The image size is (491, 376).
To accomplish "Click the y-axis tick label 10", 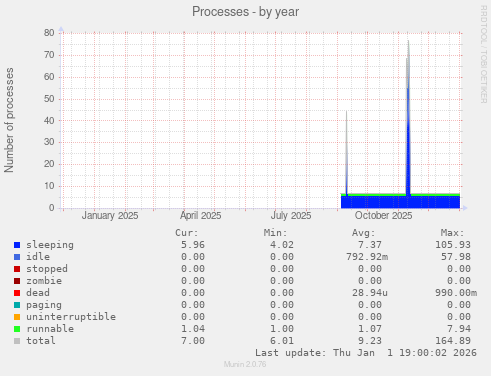I will pyautogui.click(x=49, y=186).
